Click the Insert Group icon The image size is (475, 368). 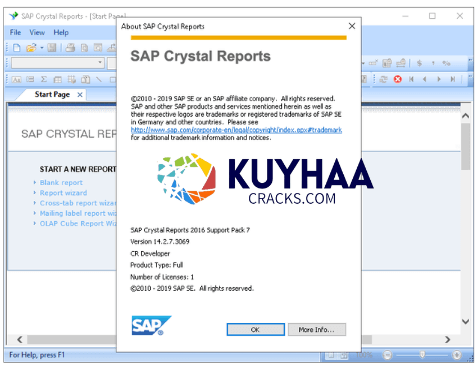[x=30, y=79]
